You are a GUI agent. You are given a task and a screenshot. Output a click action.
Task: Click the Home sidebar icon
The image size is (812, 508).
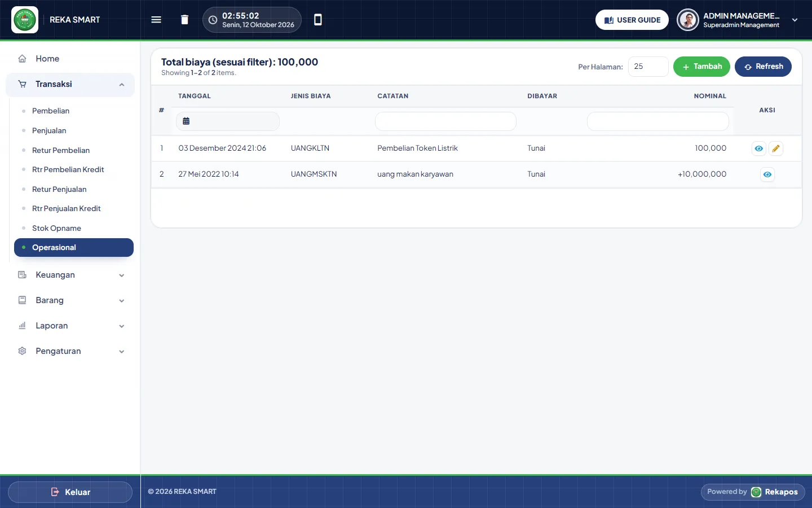click(x=23, y=59)
